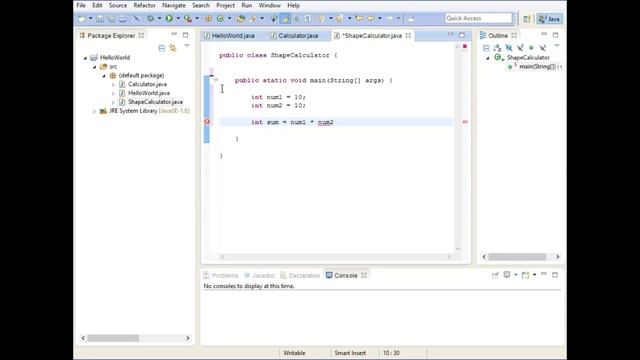Image resolution: width=640 pixels, height=360 pixels.
Task: Toggle Hide Non-Public Members in Outline
Action: coord(531,48)
